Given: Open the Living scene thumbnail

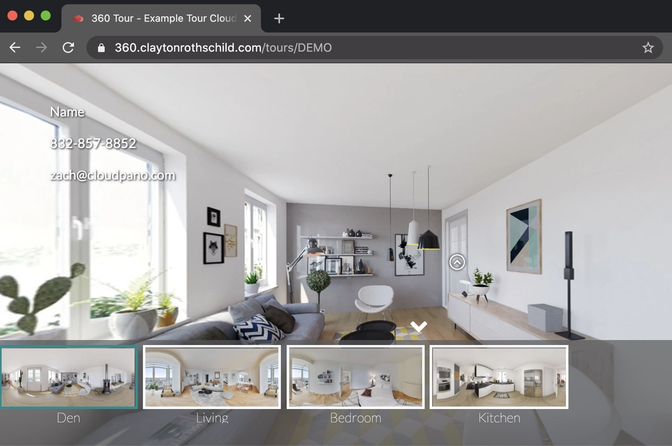Looking at the screenshot, I should 212,377.
